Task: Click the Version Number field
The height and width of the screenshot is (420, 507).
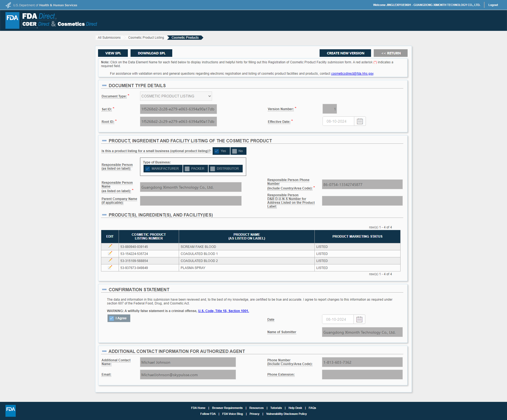Action: pyautogui.click(x=330, y=109)
